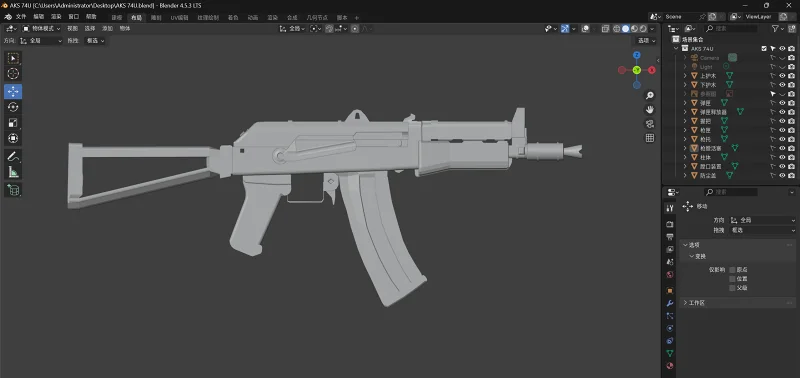800x378 pixels.
Task: Open the 窗口 menu
Action: coord(73,17)
